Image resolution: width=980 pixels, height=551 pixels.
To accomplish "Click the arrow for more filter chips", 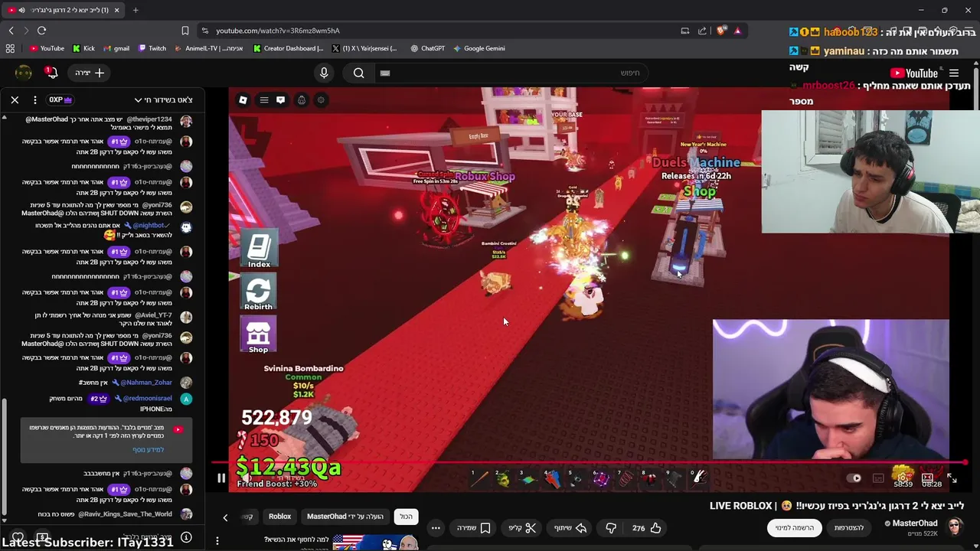I will [x=225, y=517].
